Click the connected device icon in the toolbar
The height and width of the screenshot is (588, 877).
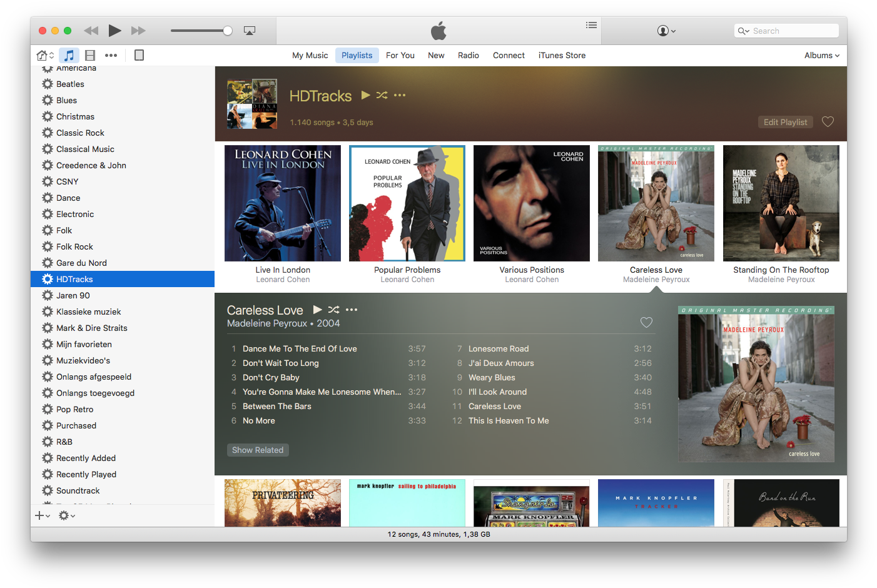point(139,55)
